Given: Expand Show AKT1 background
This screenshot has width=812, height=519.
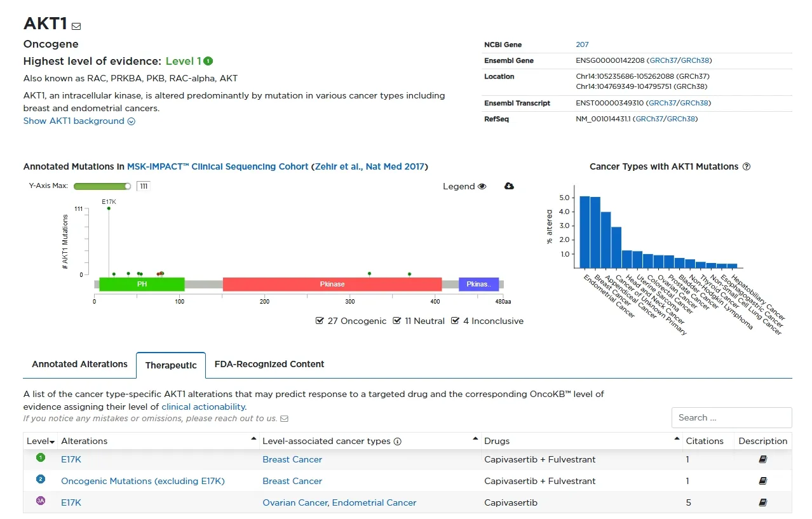Looking at the screenshot, I should (79, 121).
